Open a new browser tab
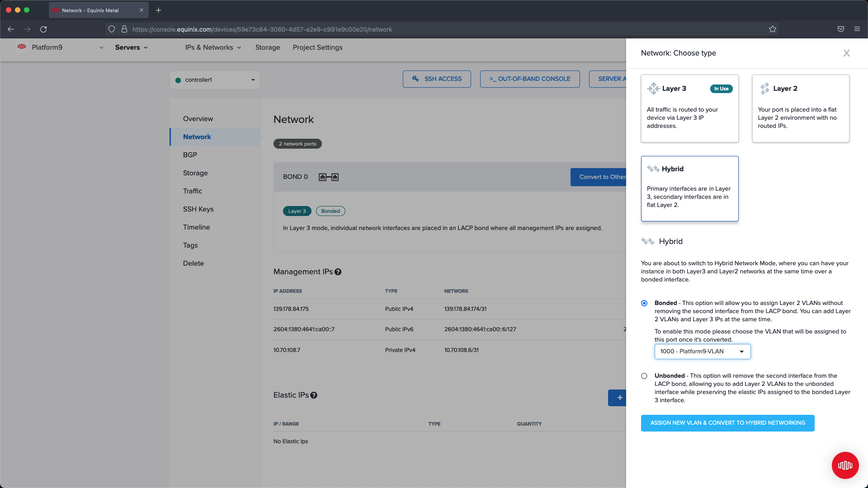868x488 pixels. tap(158, 10)
